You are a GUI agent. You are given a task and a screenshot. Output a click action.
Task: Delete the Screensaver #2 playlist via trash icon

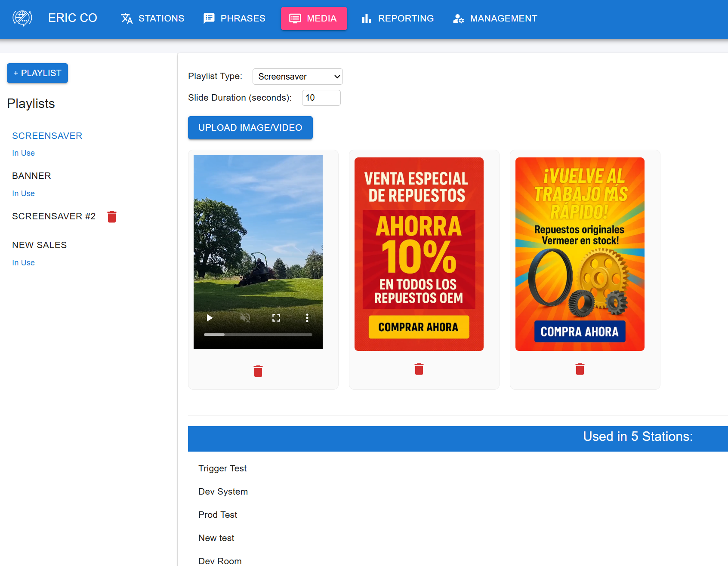point(111,217)
